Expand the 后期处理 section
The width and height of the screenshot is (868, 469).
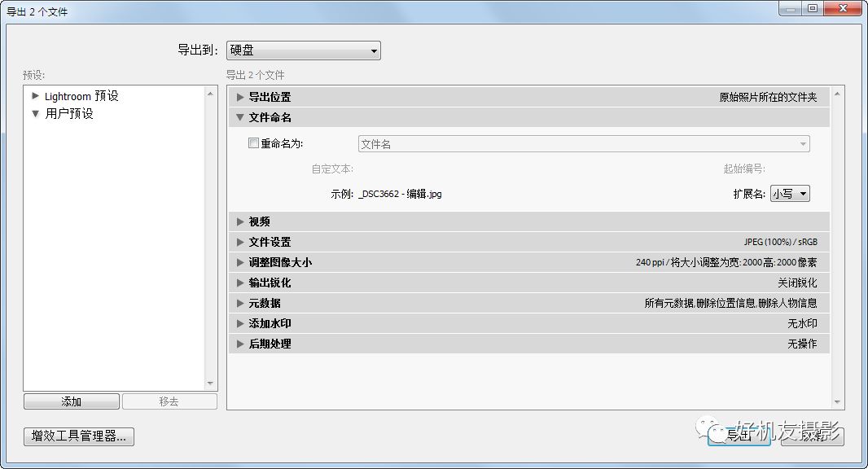point(239,344)
